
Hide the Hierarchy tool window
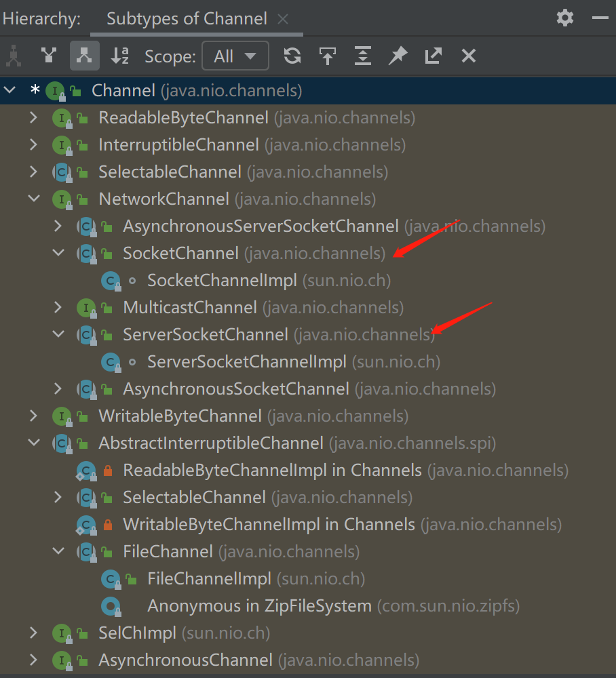[x=599, y=18]
